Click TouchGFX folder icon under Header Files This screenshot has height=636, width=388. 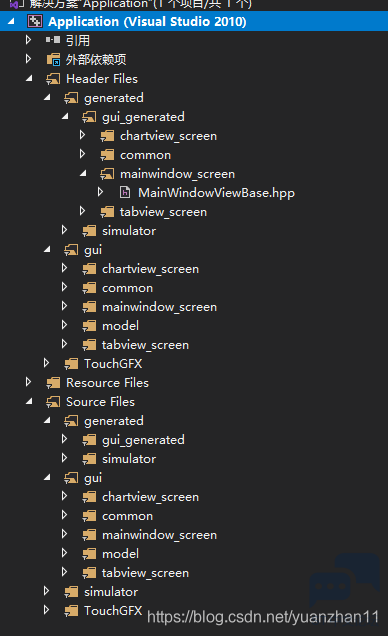pyautogui.click(x=71, y=363)
